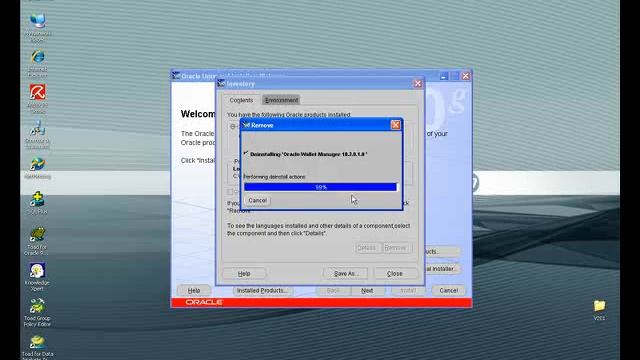Close the Inventory dialog with the X
640x360 pixels.
[x=418, y=84]
